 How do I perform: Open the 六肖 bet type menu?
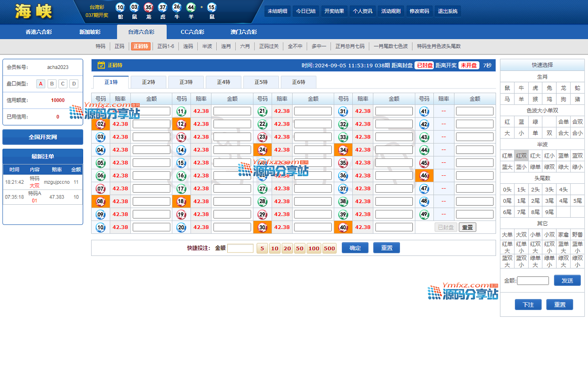[245, 46]
